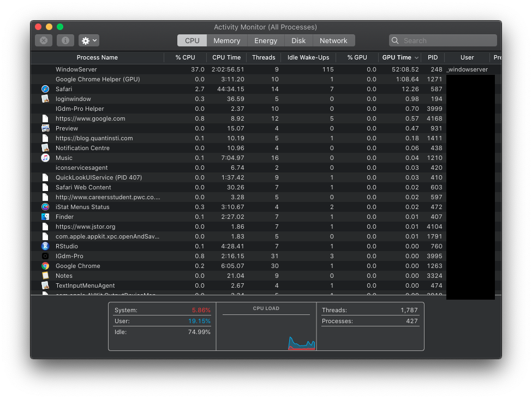Click Google Chrome threads value 30
Image resolution: width=532 pixels, height=399 pixels.
tap(274, 266)
